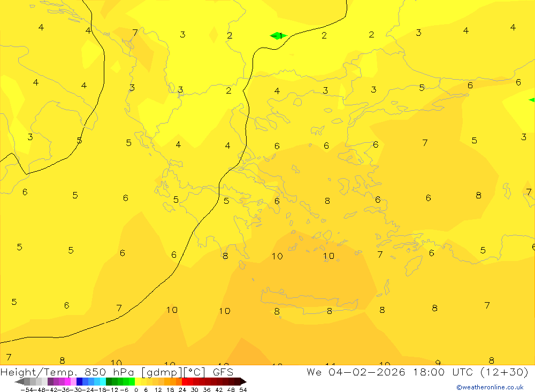Click the 36 legend label

[x=207, y=390]
